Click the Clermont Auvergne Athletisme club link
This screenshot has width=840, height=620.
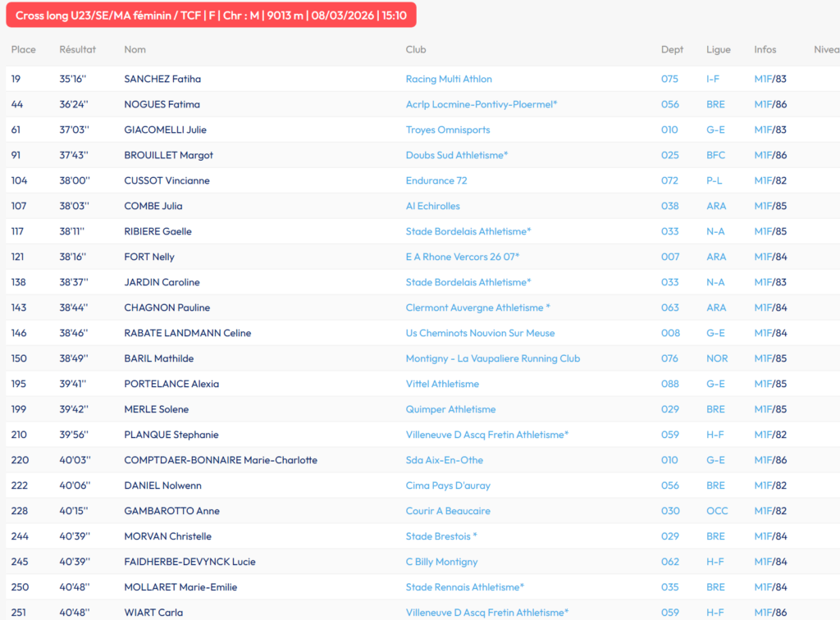click(477, 308)
